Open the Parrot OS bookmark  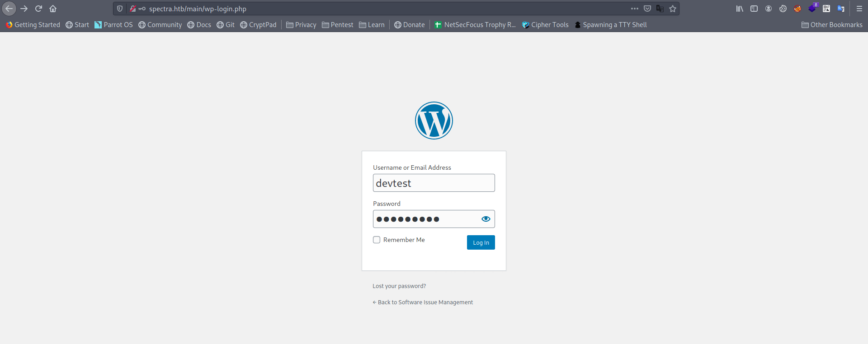113,25
